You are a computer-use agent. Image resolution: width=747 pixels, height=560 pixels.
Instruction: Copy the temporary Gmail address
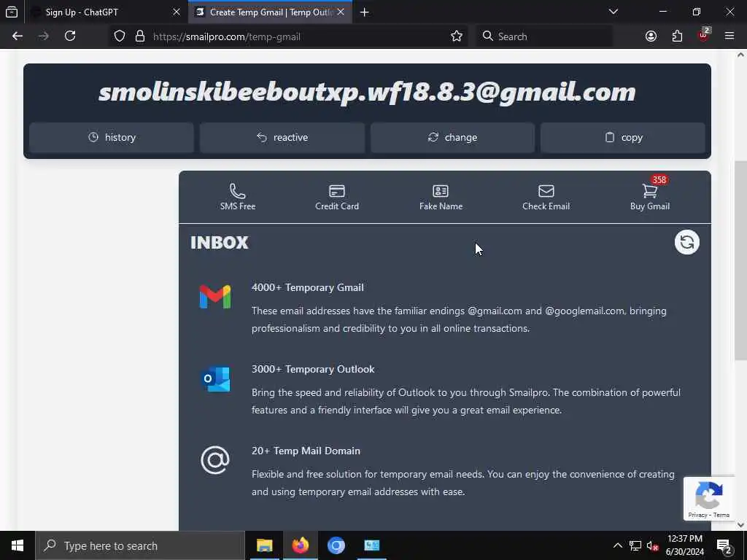[x=623, y=138]
